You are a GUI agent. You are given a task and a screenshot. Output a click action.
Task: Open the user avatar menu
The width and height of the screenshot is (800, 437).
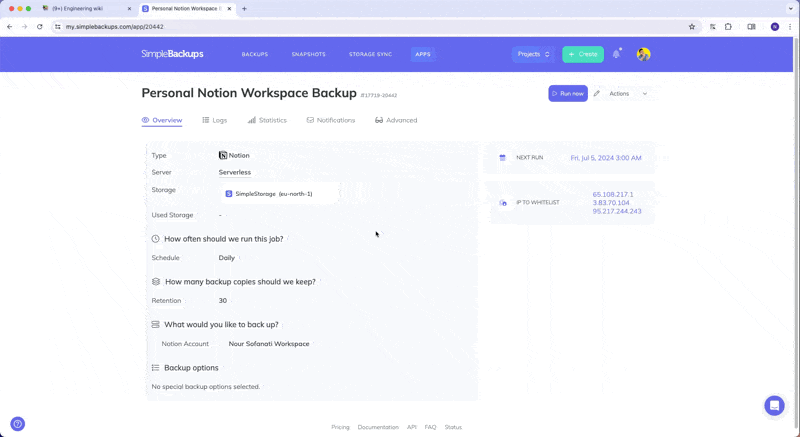[x=643, y=54]
